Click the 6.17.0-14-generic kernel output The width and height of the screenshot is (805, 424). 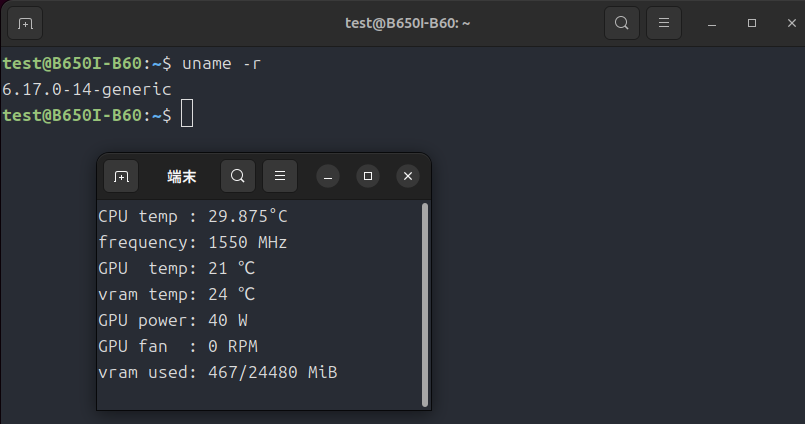[87, 89]
